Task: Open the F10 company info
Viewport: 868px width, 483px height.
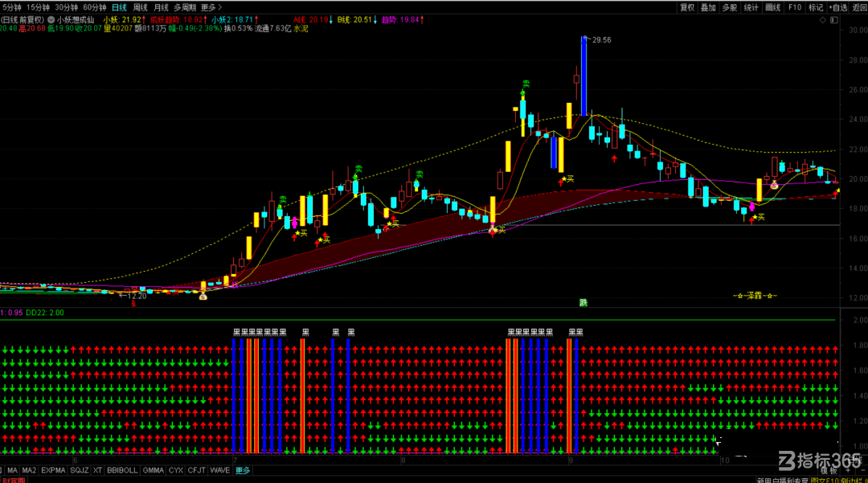Action: pyautogui.click(x=794, y=7)
